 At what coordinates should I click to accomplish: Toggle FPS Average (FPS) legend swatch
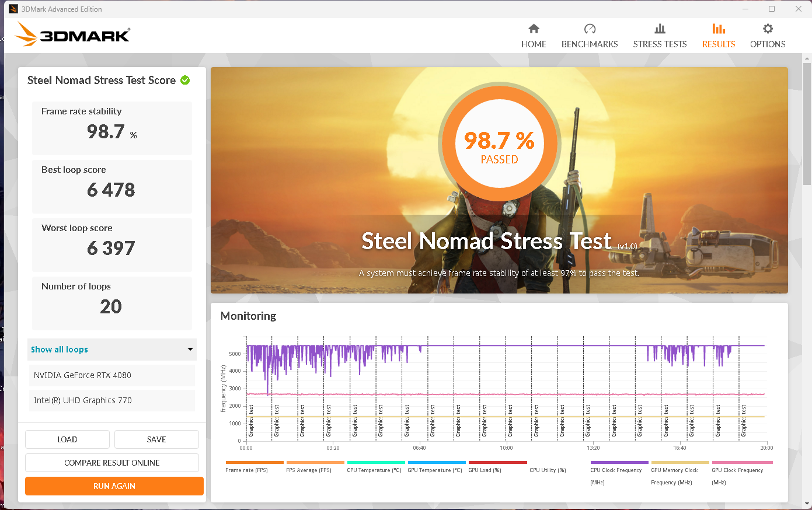coord(315,462)
